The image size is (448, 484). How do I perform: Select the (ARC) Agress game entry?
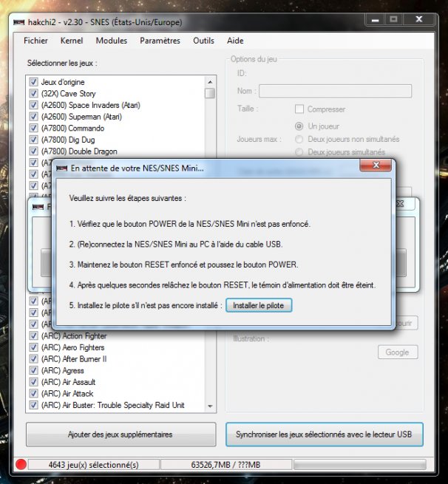(62, 370)
